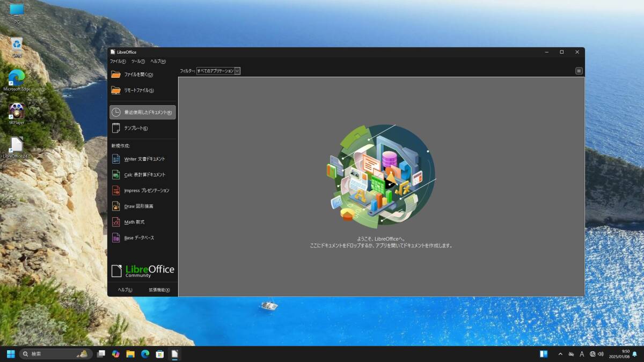Open the ツール(T) menu
This screenshot has width=644, height=362.
[138, 61]
